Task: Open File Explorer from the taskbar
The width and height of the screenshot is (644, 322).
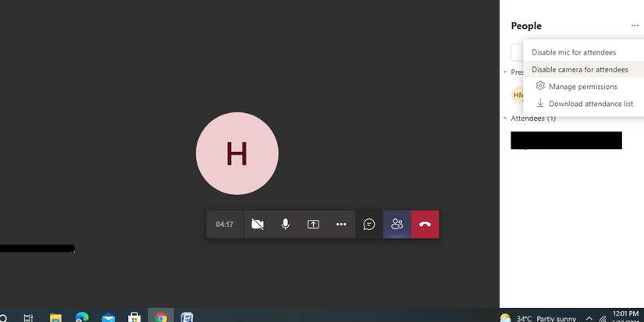Action: point(55,317)
